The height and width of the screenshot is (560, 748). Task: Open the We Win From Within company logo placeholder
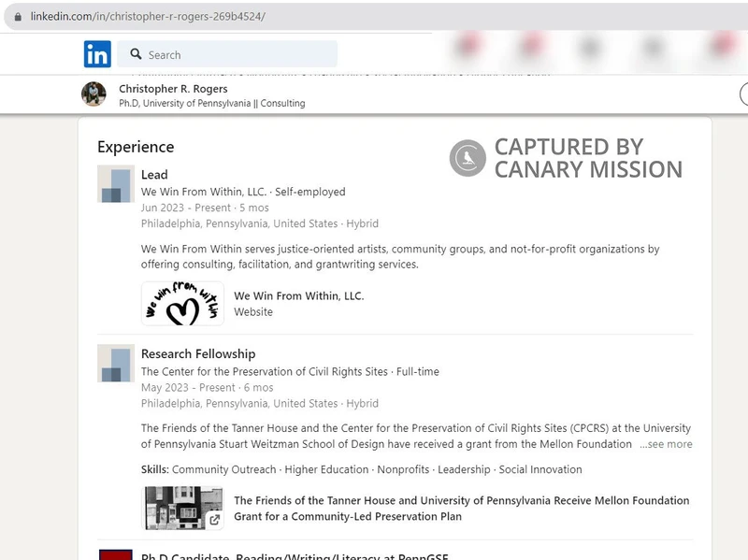click(x=116, y=183)
